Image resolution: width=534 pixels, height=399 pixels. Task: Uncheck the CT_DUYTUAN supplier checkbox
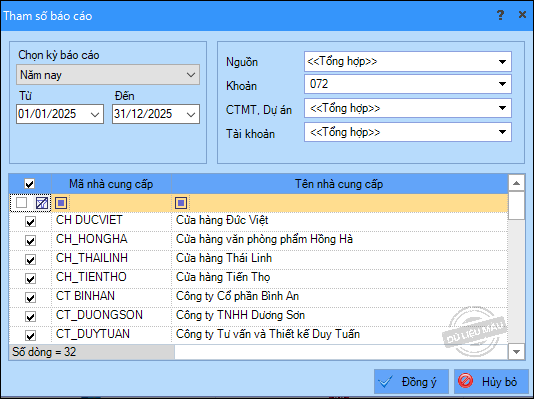pos(30,336)
